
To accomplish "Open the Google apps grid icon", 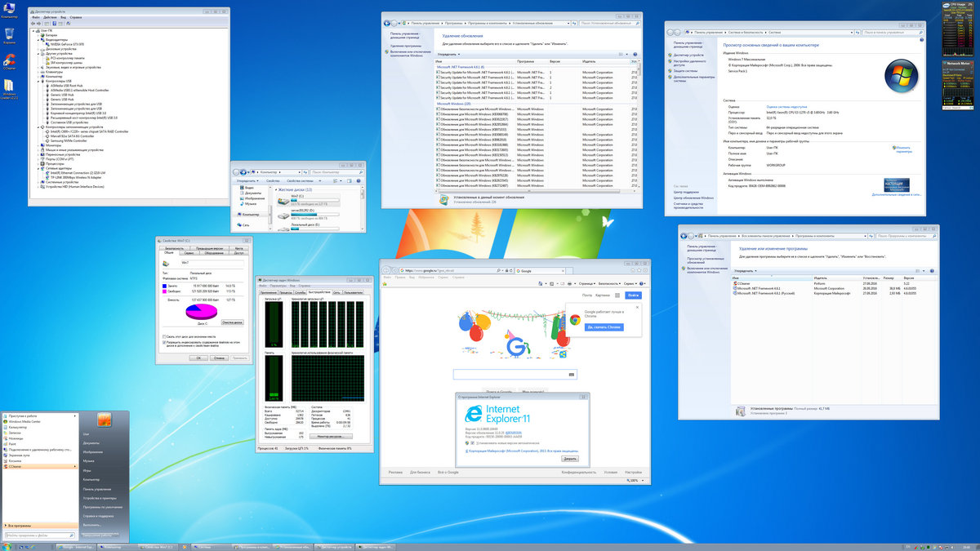I will pos(617,295).
